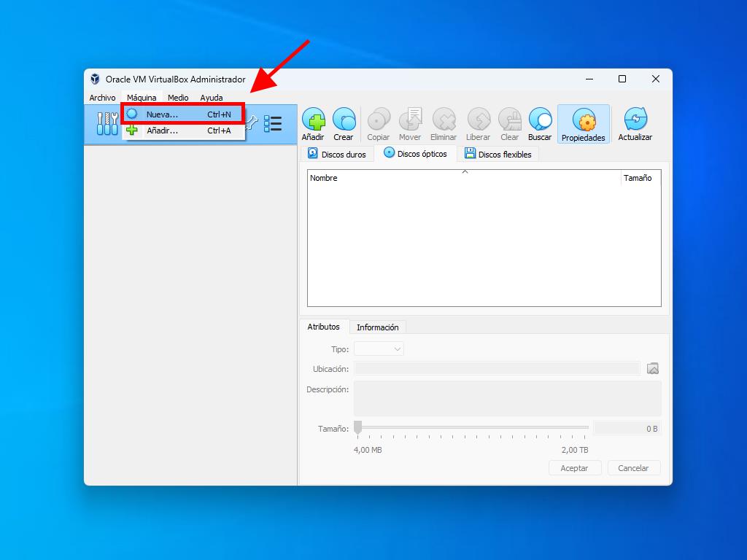Screen dimensions: 747x560
Task: Open the Ayuda menu
Action: click(x=212, y=98)
